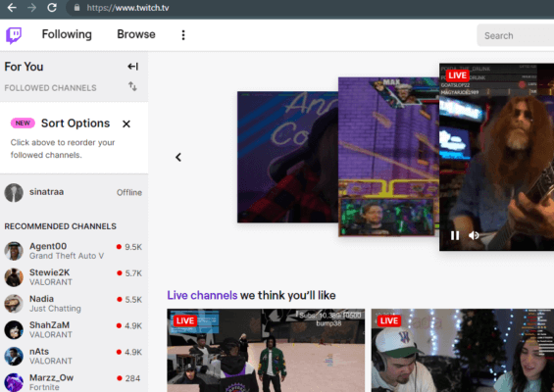Click the For You heading
Screen dimensions: 554x392
24,67
